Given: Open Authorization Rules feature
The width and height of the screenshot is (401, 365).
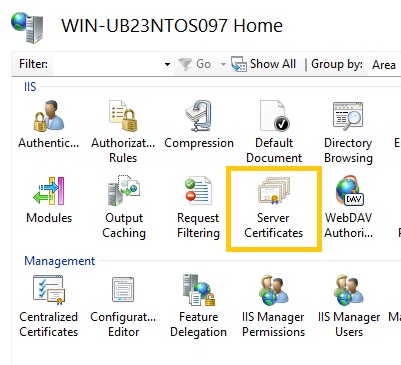Looking at the screenshot, I should point(123,132).
